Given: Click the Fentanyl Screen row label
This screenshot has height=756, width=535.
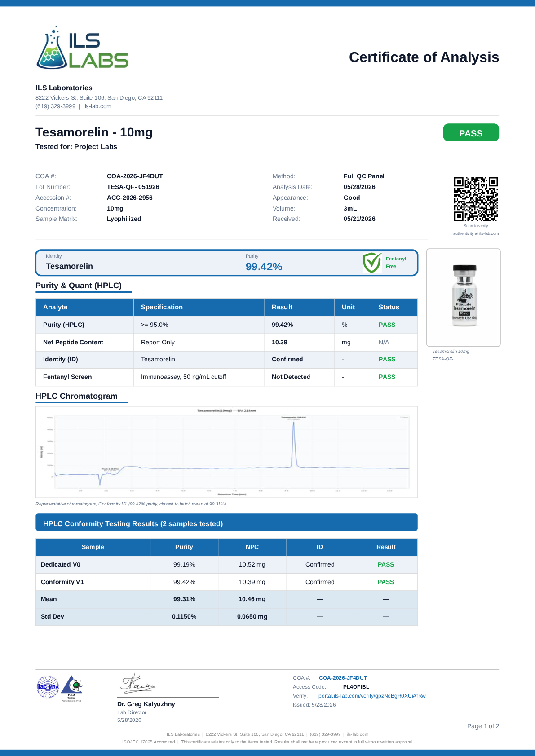Looking at the screenshot, I should click(x=67, y=377).
